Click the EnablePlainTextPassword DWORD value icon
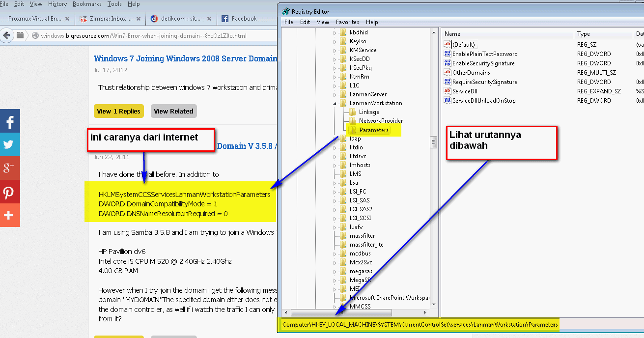 (x=447, y=54)
